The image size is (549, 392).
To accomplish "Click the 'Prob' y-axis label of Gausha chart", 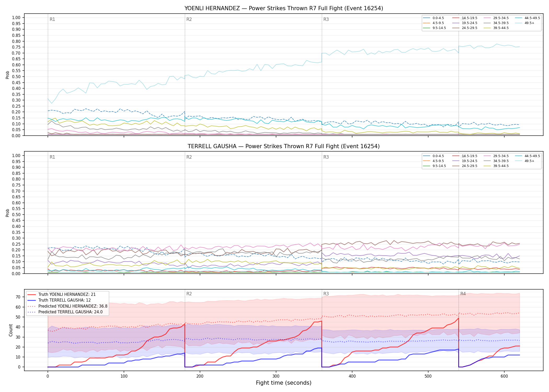I will pos(8,213).
